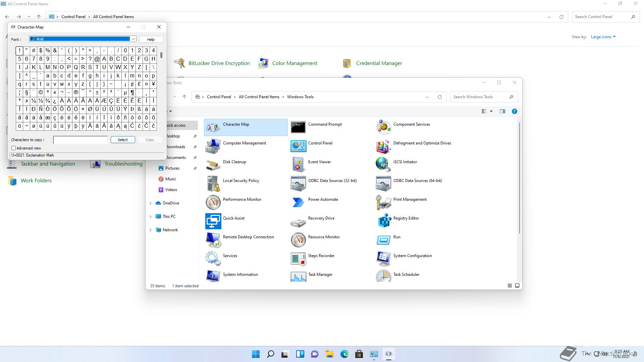Launch Quick Assist icon
Image resolution: width=644 pixels, height=362 pixels.
tap(213, 221)
